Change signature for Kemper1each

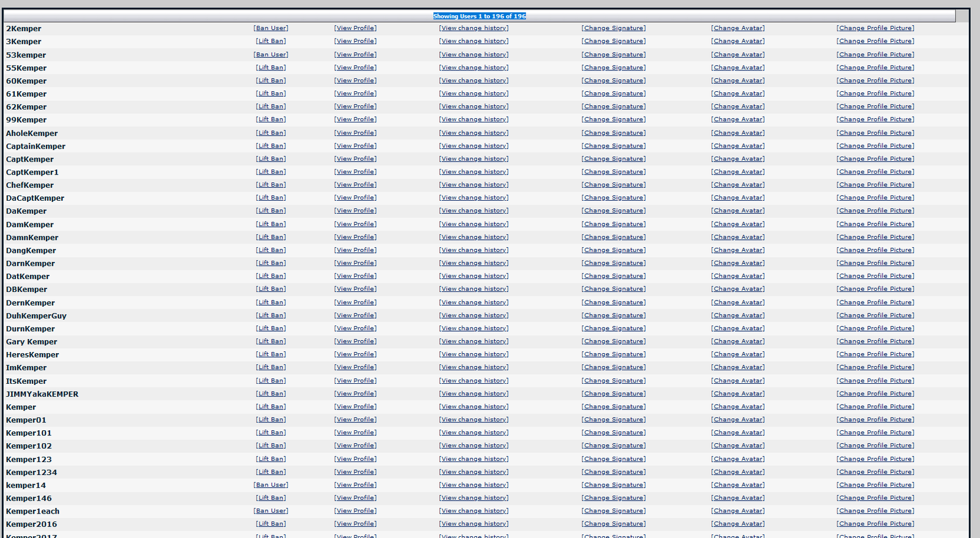(x=613, y=511)
